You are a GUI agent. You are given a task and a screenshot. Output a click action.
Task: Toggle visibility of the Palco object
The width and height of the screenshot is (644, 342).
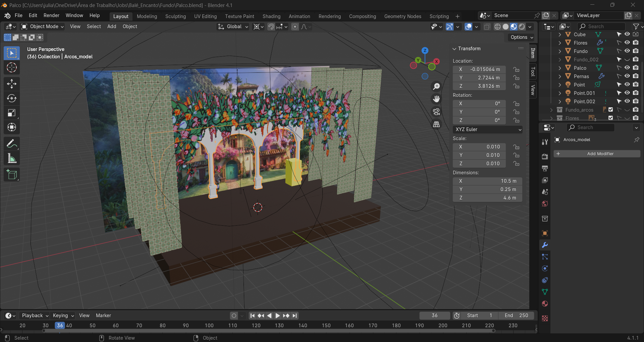coord(627,68)
